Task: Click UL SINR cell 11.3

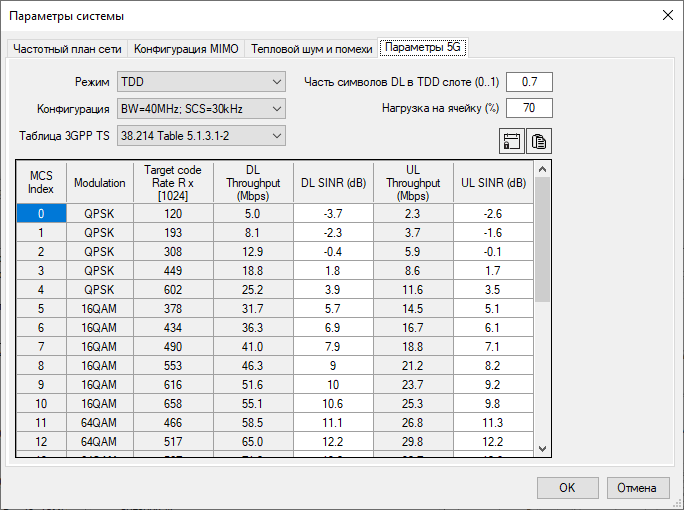Action: [493, 422]
